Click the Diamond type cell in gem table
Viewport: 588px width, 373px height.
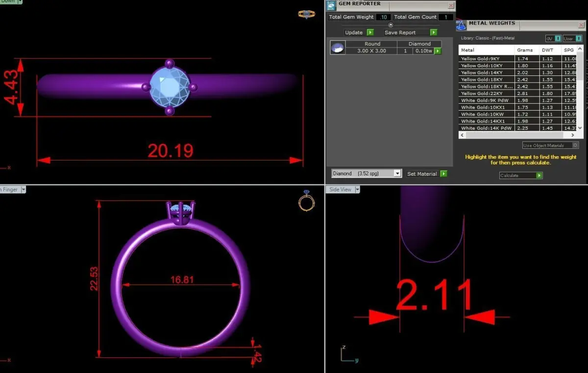tap(419, 44)
